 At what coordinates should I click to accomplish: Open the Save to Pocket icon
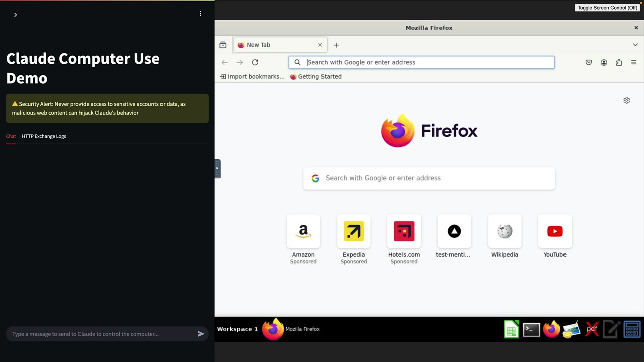click(x=589, y=62)
